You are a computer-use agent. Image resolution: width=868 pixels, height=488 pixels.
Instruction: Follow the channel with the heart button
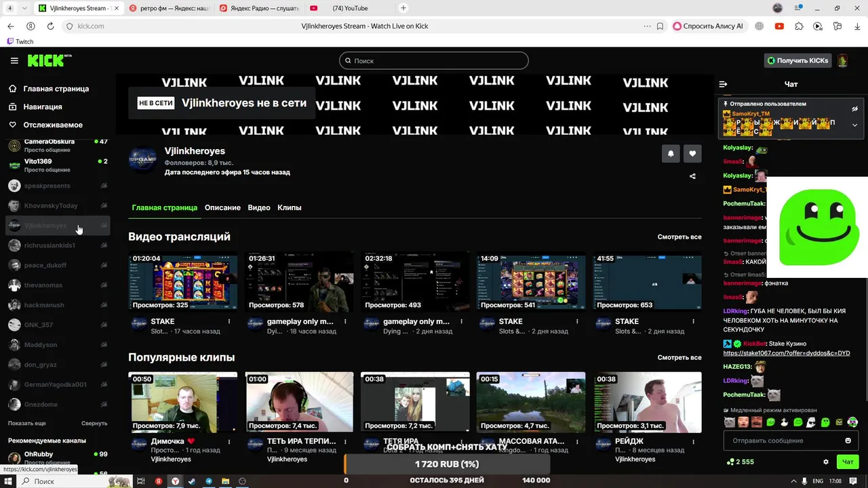pos(692,154)
